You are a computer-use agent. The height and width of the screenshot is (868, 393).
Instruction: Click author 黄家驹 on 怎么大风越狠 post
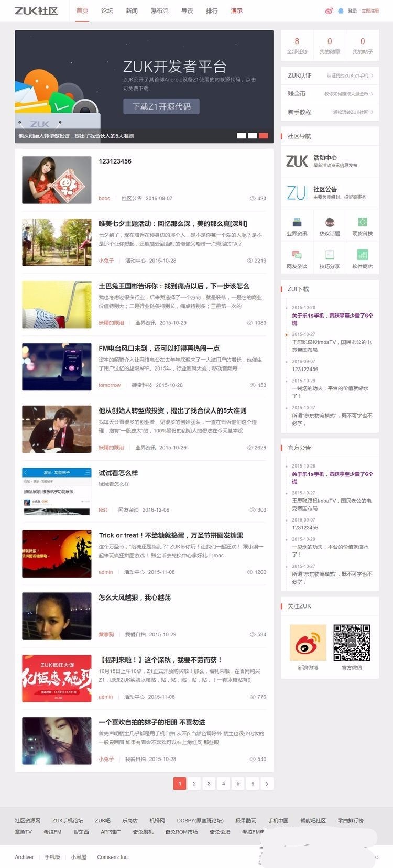(x=106, y=634)
